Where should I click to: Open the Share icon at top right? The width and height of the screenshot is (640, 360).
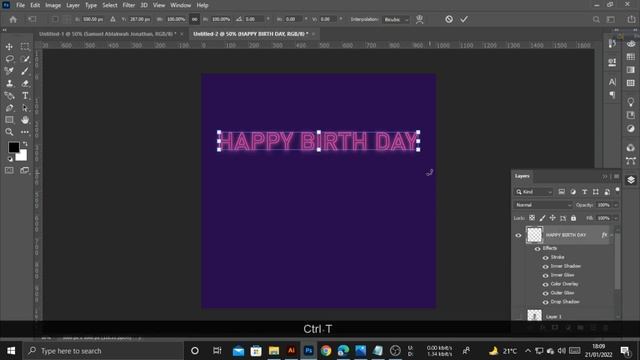631,19
